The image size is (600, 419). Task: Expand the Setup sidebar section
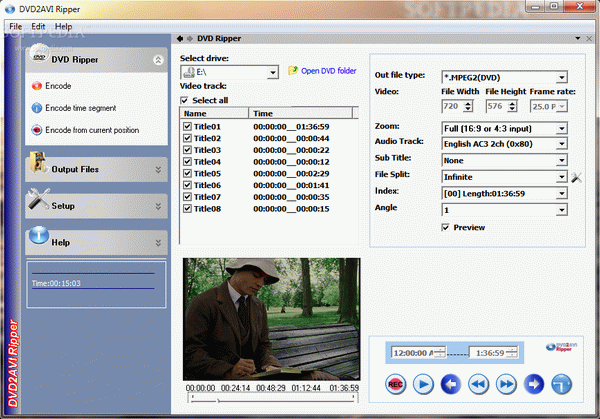158,206
